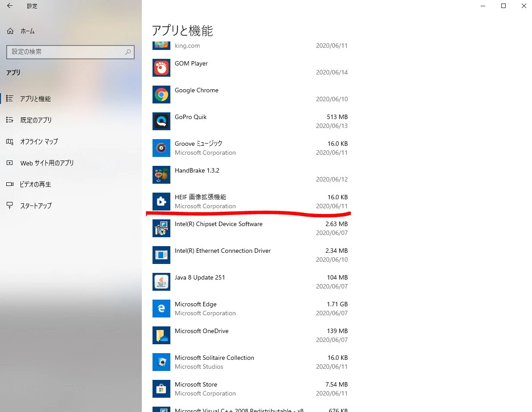Maximize the Settings window

coord(503,6)
